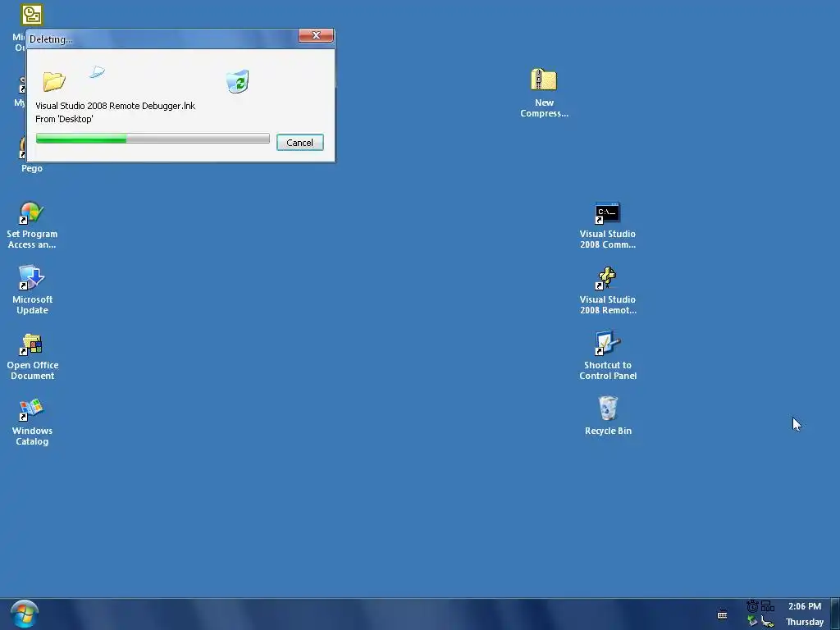840x630 pixels.
Task: Click the 2:06 PM taskbar clock
Action: coord(805,606)
